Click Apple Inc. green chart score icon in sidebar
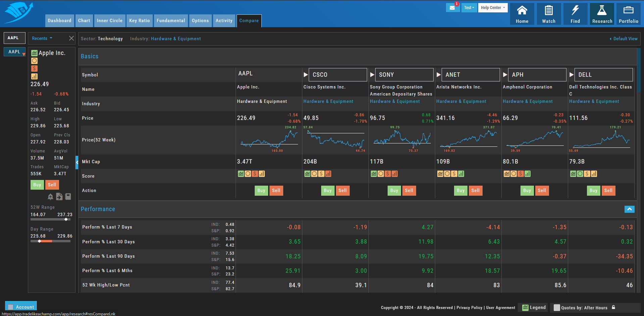The width and height of the screenshot is (644, 316). [x=34, y=53]
